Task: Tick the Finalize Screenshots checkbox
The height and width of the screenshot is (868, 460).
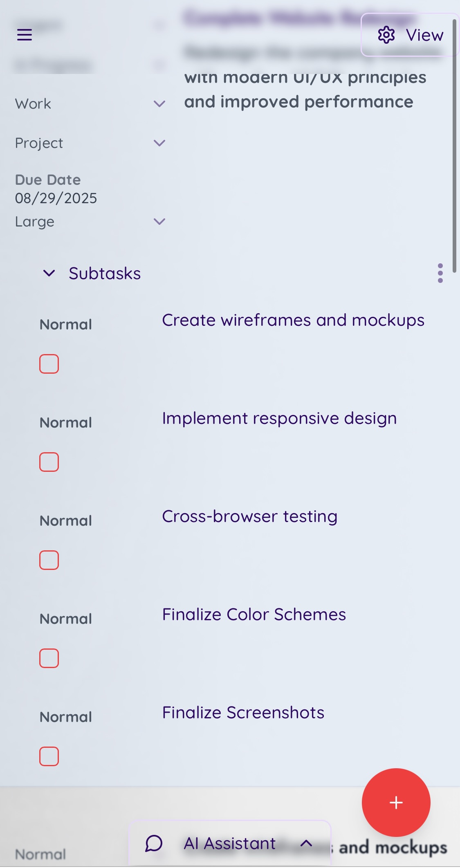Action: (49, 756)
